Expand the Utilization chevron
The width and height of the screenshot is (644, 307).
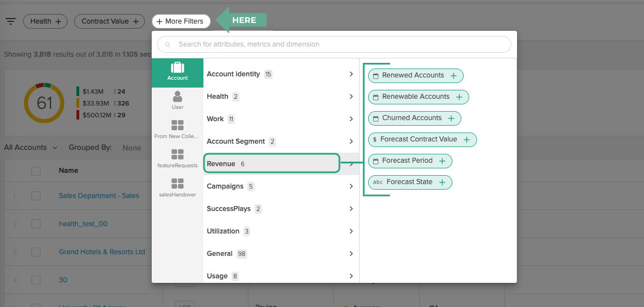click(x=351, y=231)
